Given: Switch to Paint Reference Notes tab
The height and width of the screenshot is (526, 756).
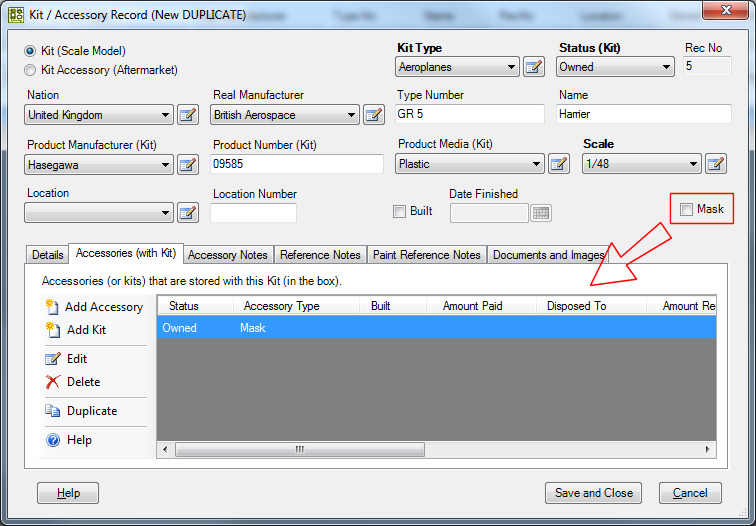Looking at the screenshot, I should click(x=427, y=255).
